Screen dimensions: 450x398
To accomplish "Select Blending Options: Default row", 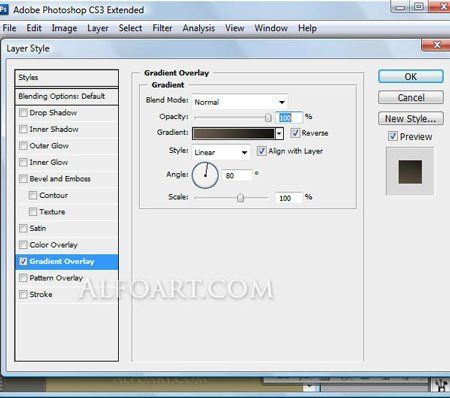I will 67,96.
